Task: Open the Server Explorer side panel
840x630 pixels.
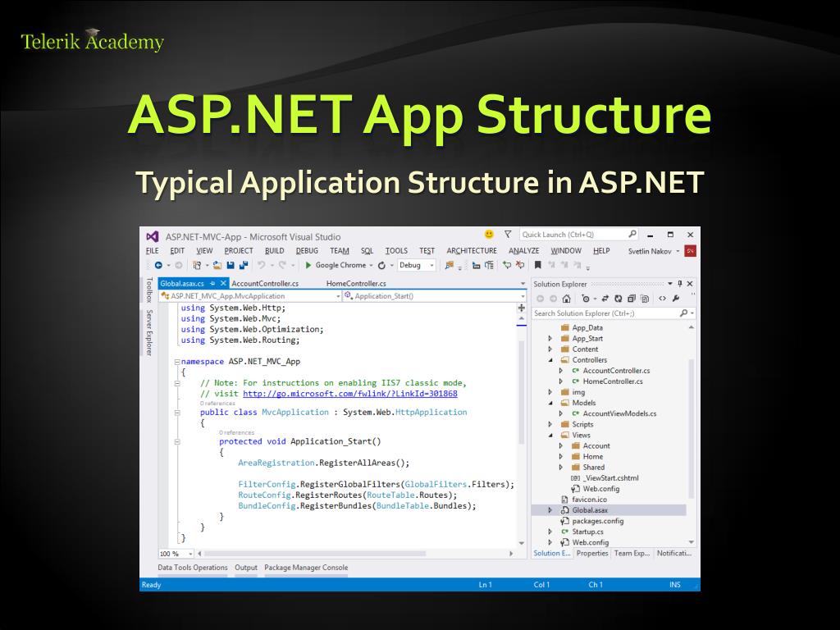Action: tap(149, 332)
